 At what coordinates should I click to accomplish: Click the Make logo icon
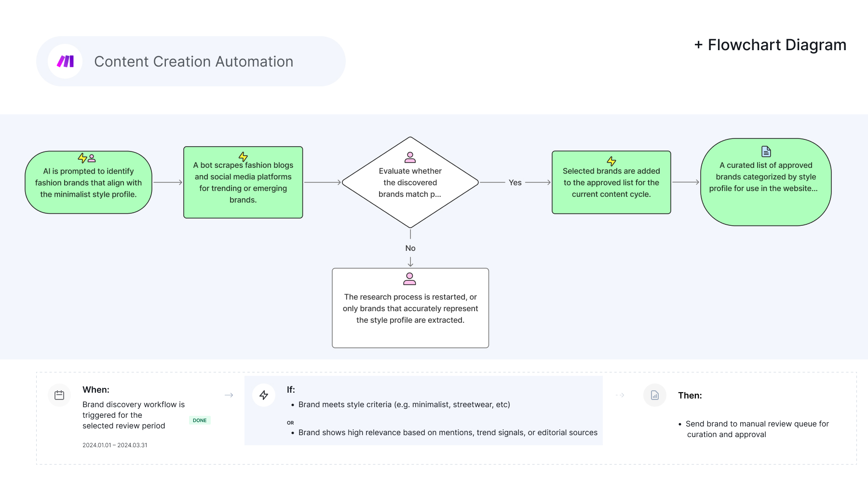tap(65, 61)
